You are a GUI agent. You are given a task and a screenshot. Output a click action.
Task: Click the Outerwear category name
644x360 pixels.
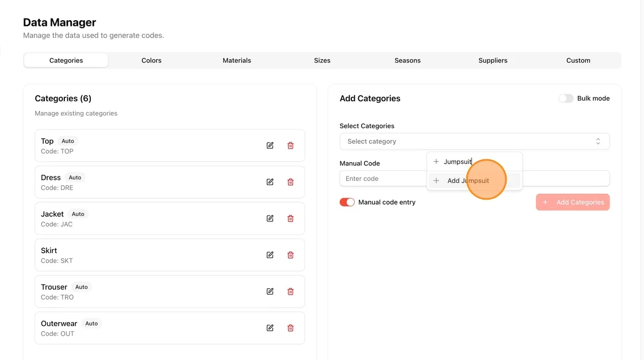[x=59, y=323]
